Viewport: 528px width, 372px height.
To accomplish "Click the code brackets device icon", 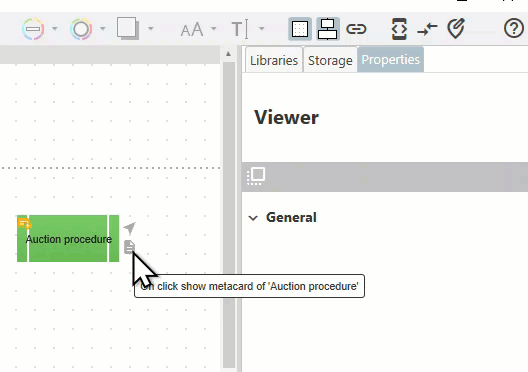I will 399,29.
